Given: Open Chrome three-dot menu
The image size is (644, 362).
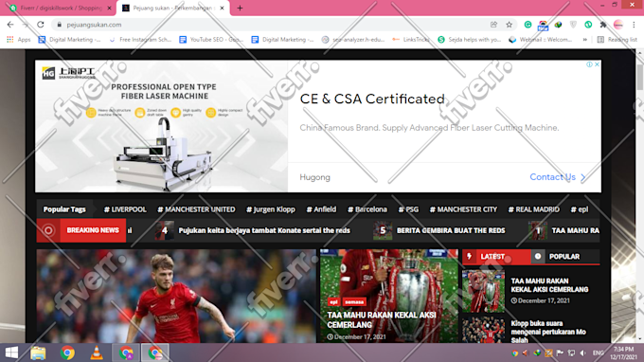Looking at the screenshot, I should pos(634,25).
